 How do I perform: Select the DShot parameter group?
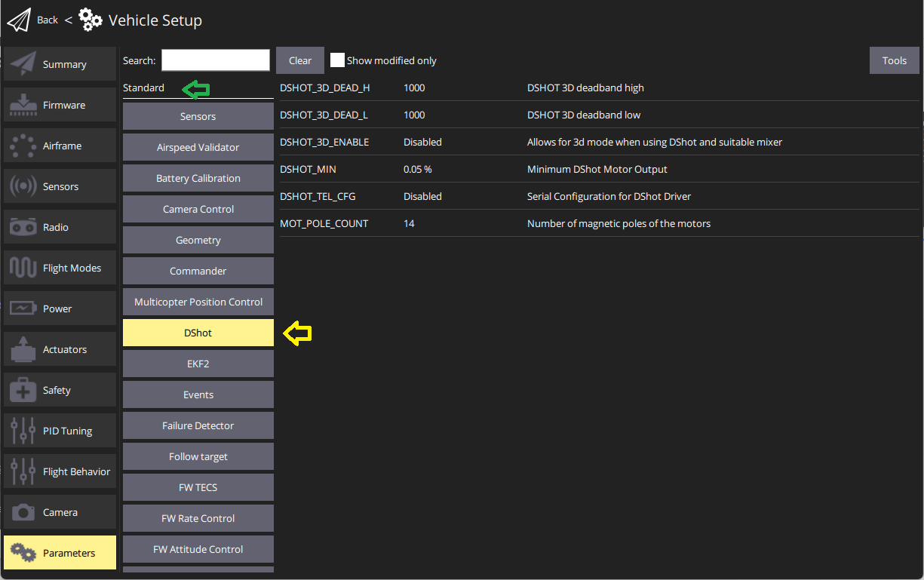(198, 333)
